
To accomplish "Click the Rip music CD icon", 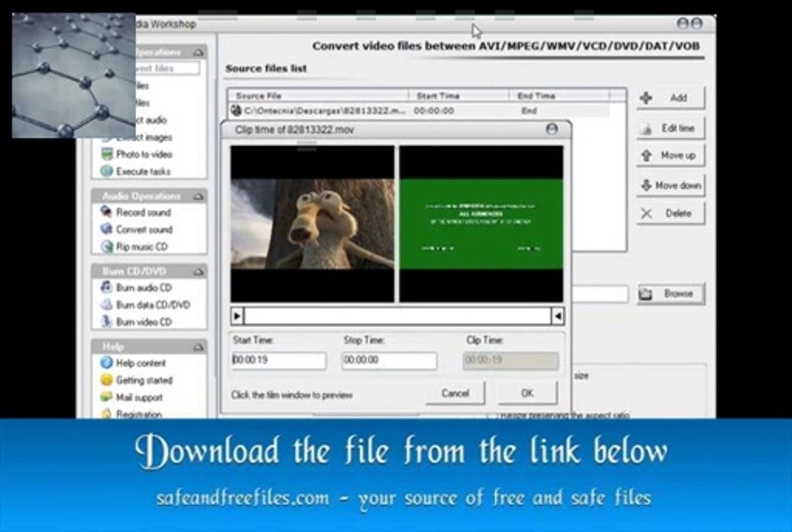I will click(106, 246).
